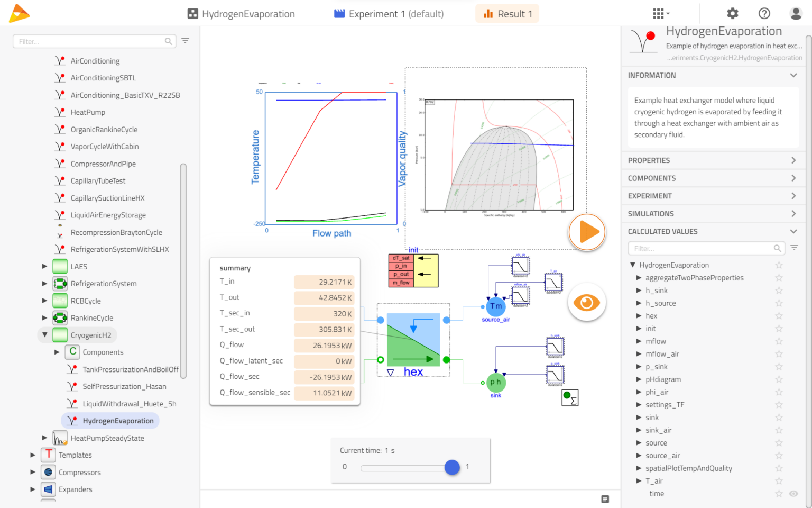
Task: Open the help icon
Action: pos(764,13)
